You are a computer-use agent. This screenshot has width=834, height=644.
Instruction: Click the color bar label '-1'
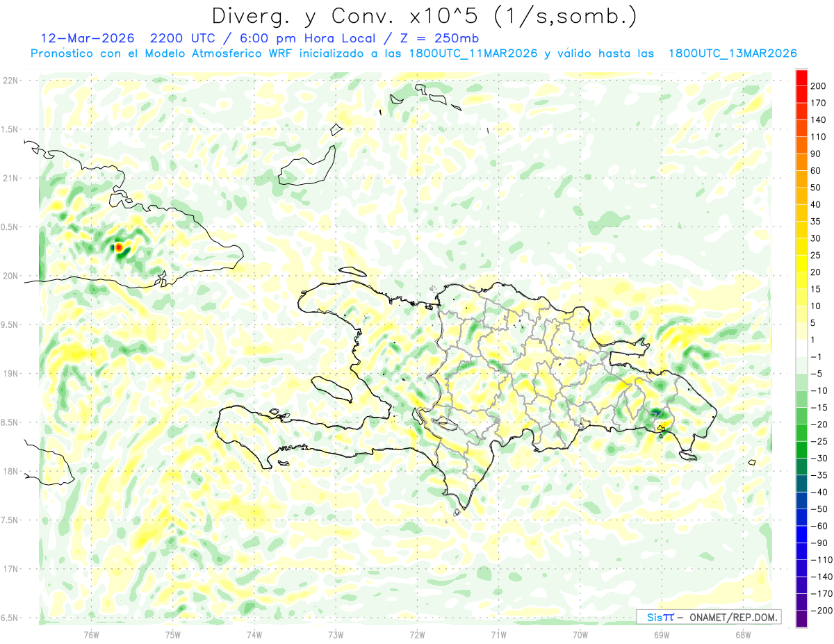[816, 357]
